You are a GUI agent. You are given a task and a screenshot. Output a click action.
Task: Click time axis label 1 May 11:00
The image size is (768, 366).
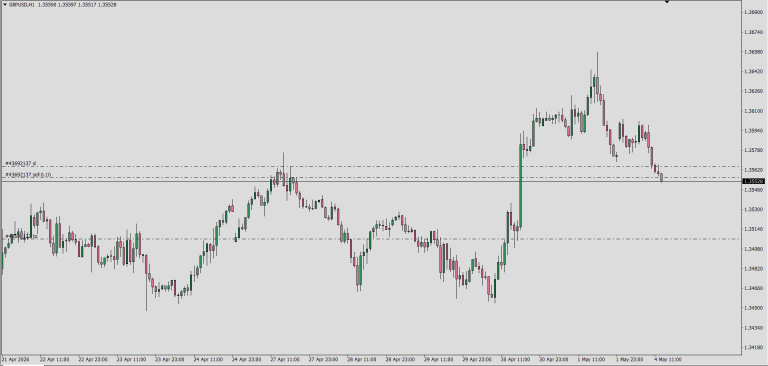point(591,360)
